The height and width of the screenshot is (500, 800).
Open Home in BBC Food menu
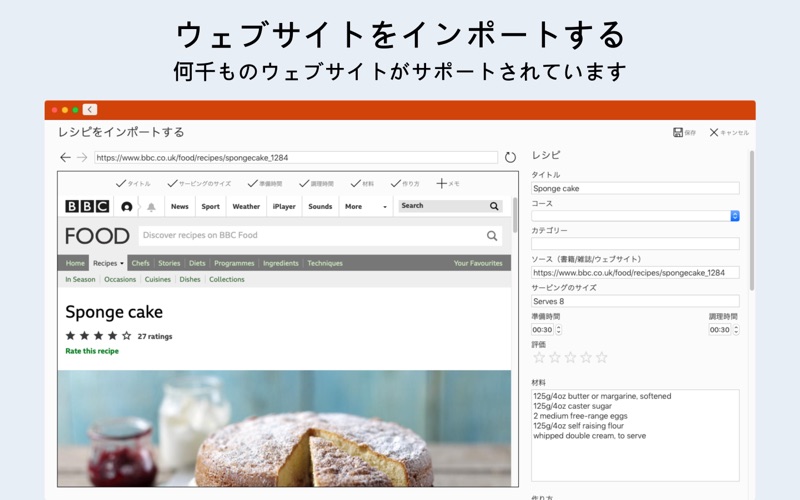(75, 263)
